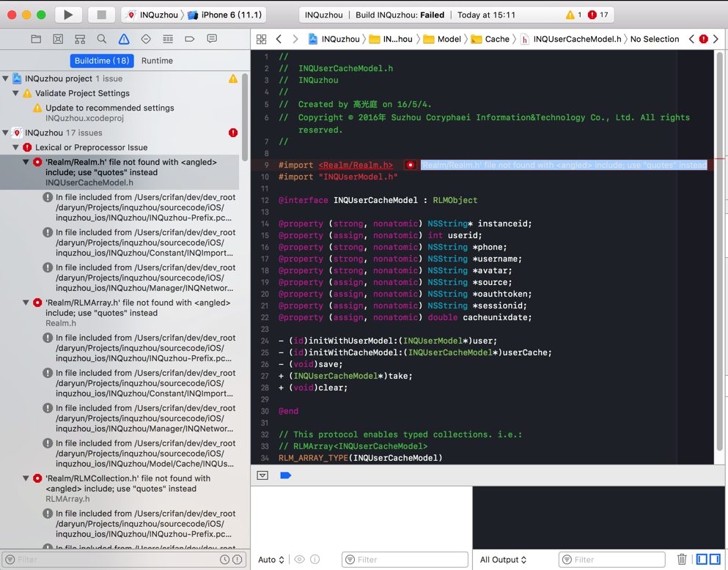Click the console Filter field
Viewport: 728px width, 570px height.
(x=612, y=559)
